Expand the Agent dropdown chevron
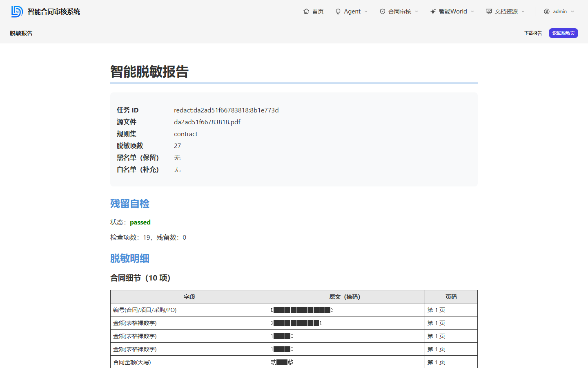The height and width of the screenshot is (368, 588). 366,11
